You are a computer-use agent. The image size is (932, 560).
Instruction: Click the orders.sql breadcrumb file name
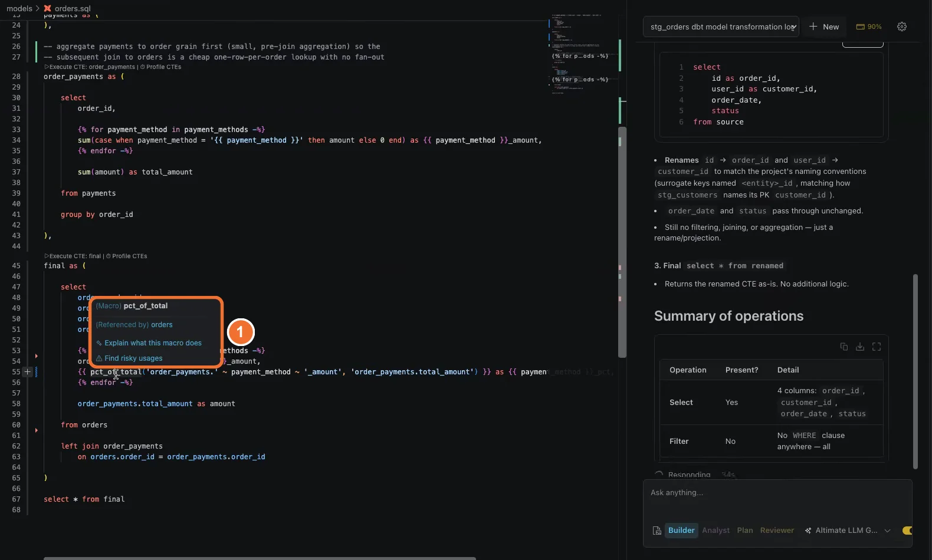pyautogui.click(x=73, y=8)
